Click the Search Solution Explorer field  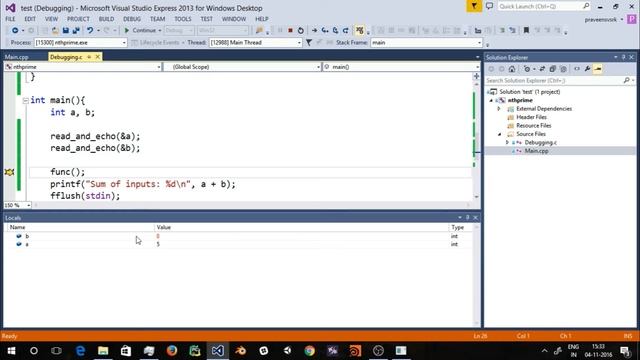click(x=555, y=81)
